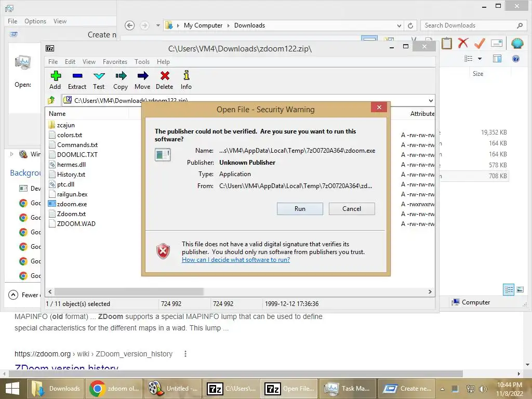This screenshot has height=399, width=532.
Task: Click the Extract toolbar icon in 7-Zip
Action: 77,76
